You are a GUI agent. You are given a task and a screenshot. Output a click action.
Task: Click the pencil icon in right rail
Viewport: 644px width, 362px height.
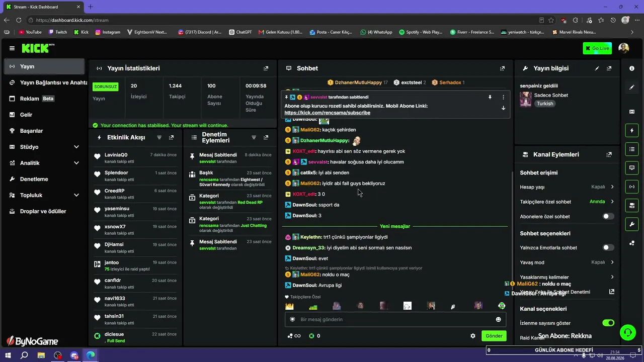click(632, 87)
